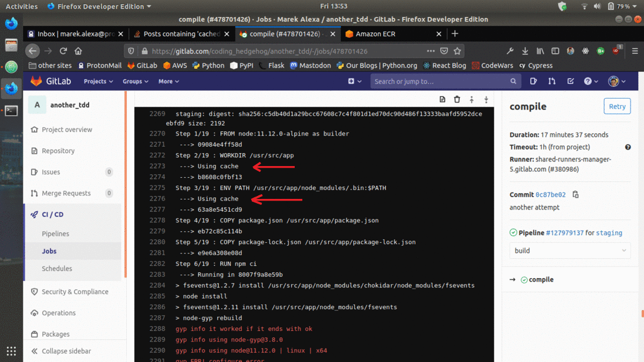Open developer tools wrench icon

510,51
